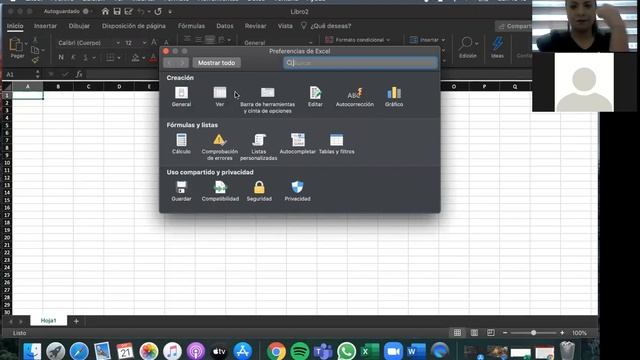Image resolution: width=640 pixels, height=360 pixels.
Task: Select column A header
Action: [x=28, y=86]
